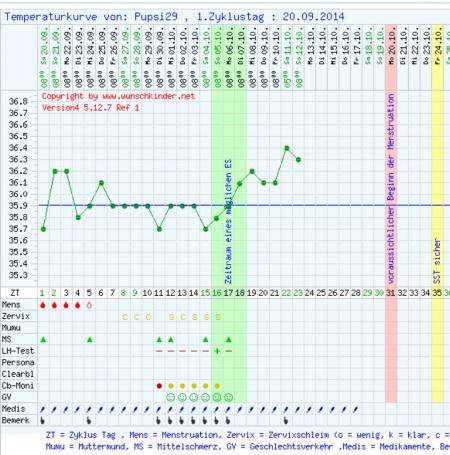Click cycle day number 35 in ZT row
The width and height of the screenshot is (450, 455).
coord(437,293)
